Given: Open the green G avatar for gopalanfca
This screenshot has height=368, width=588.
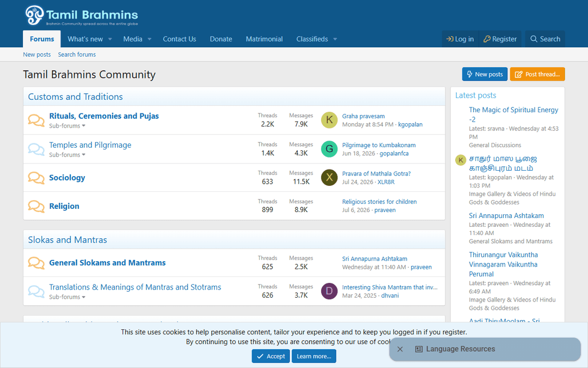Looking at the screenshot, I should point(329,149).
